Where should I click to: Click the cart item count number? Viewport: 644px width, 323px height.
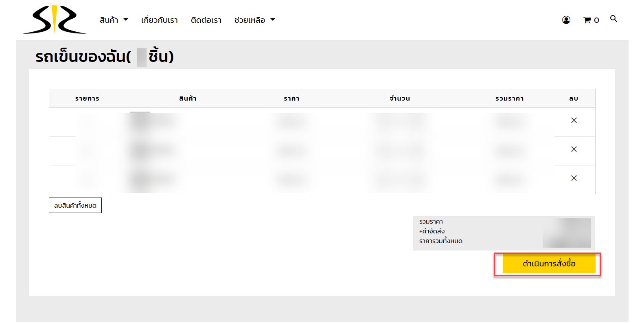pyautogui.click(x=596, y=20)
